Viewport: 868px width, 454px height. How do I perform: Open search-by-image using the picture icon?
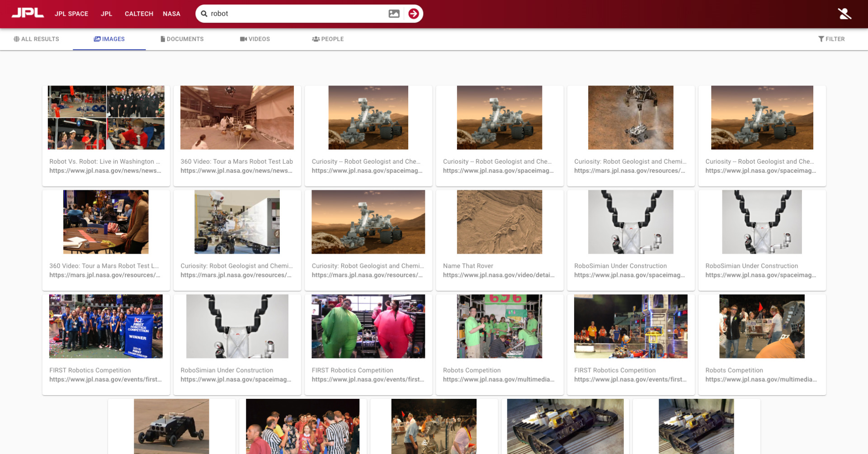(394, 14)
